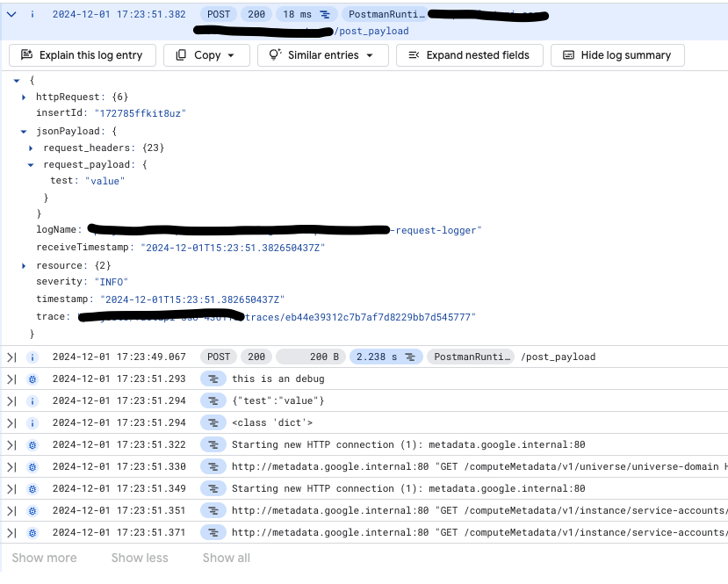Click the 18 ms latency chip

pos(306,15)
